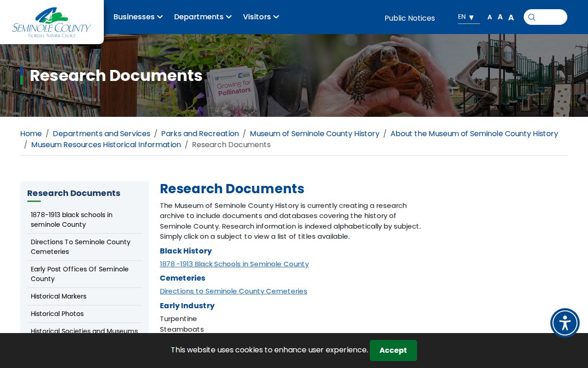Click the Cemeteries heading
Image resolution: width=588 pixels, height=368 pixels.
coord(182,278)
